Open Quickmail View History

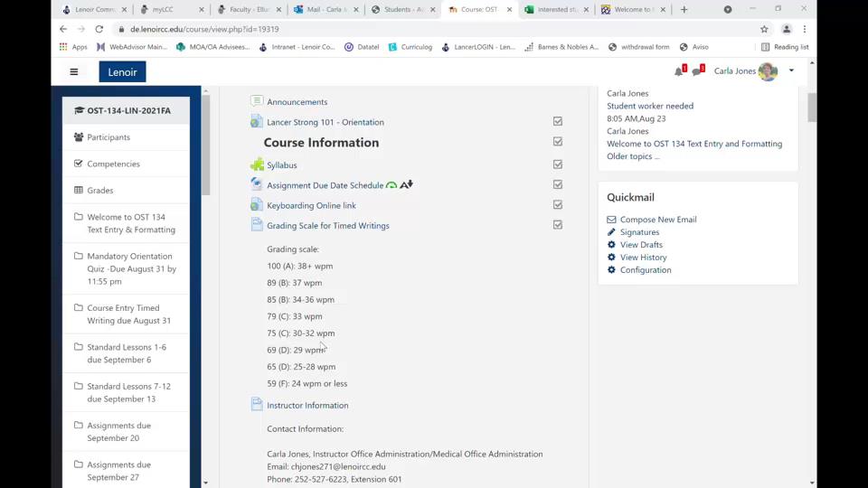tap(643, 258)
